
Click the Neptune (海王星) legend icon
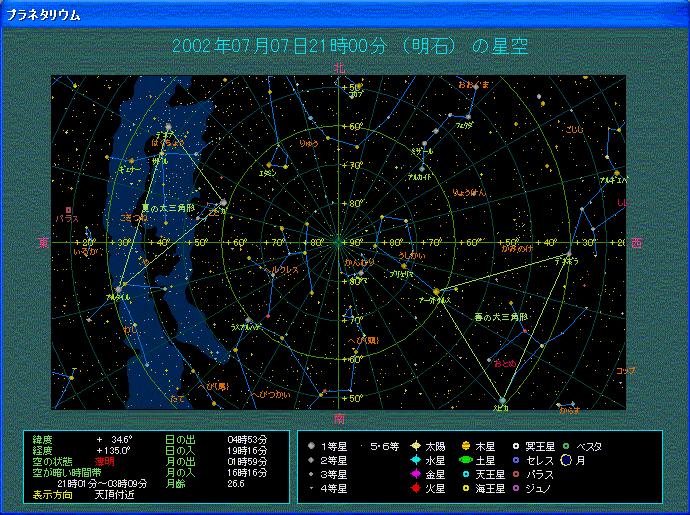[x=466, y=488]
